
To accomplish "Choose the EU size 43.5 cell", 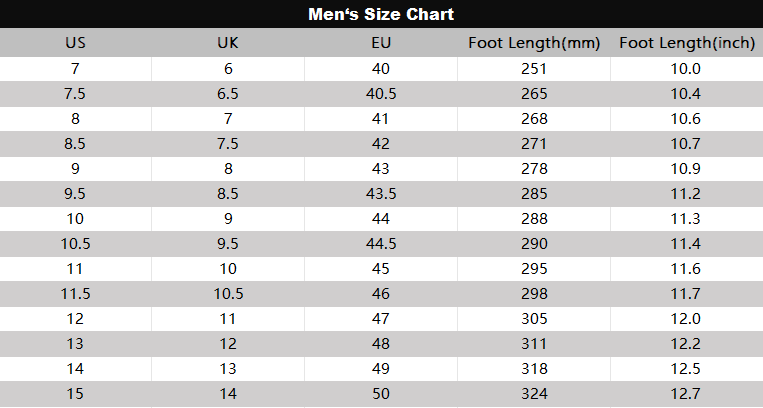I will click(x=381, y=194).
